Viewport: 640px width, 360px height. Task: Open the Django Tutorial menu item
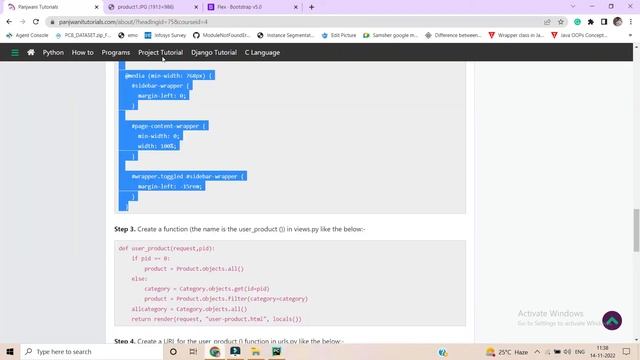pos(214,53)
